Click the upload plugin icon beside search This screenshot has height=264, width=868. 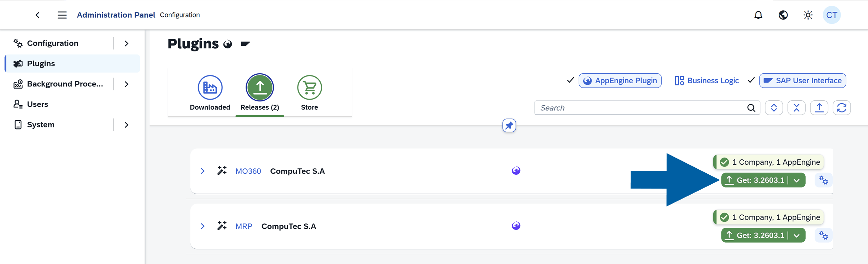click(819, 108)
